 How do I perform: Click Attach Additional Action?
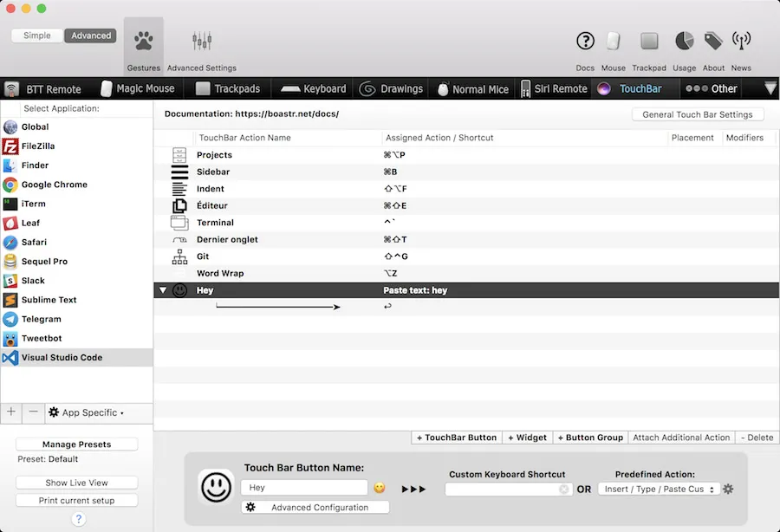pyautogui.click(x=681, y=438)
